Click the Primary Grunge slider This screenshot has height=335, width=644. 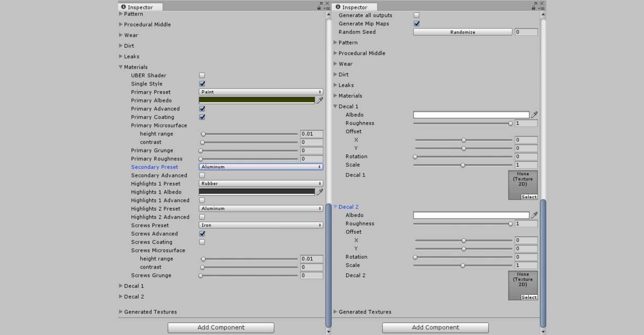click(x=248, y=151)
